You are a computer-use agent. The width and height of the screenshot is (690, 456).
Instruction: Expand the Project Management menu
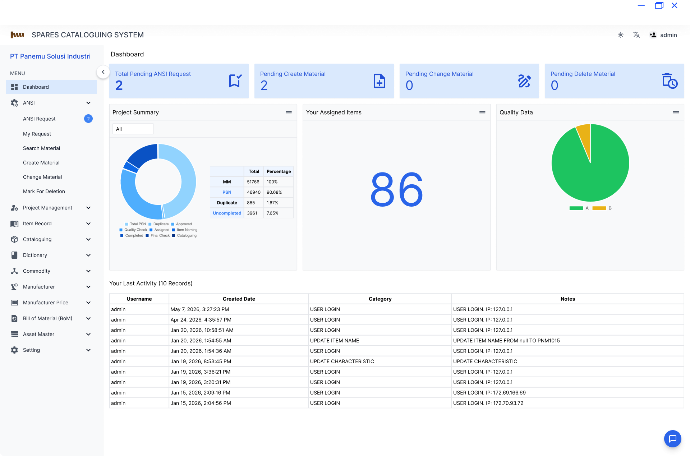pyautogui.click(x=51, y=208)
